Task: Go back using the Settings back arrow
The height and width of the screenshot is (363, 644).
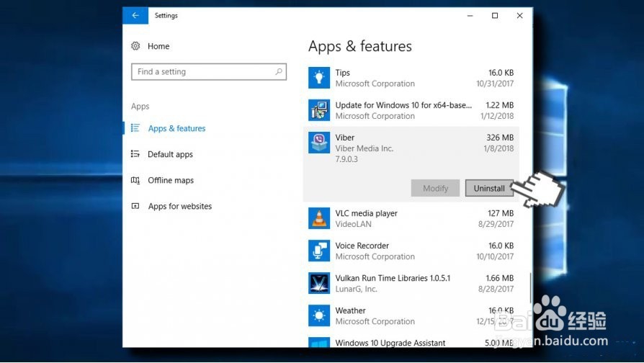Action: click(135, 16)
